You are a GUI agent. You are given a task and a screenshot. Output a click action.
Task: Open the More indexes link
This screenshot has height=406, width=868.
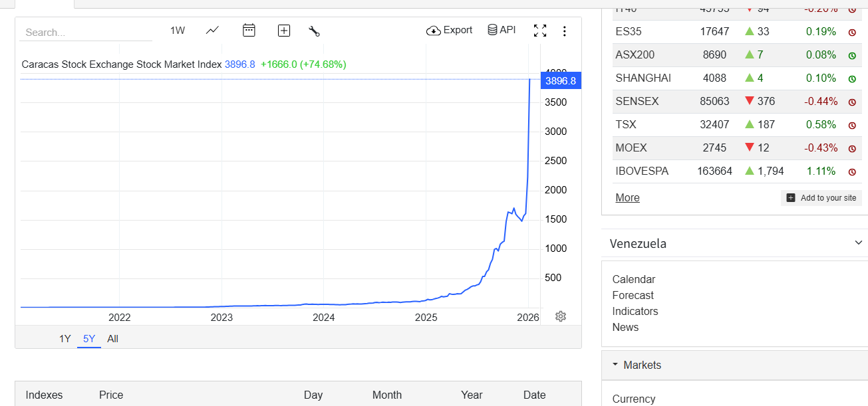(627, 198)
